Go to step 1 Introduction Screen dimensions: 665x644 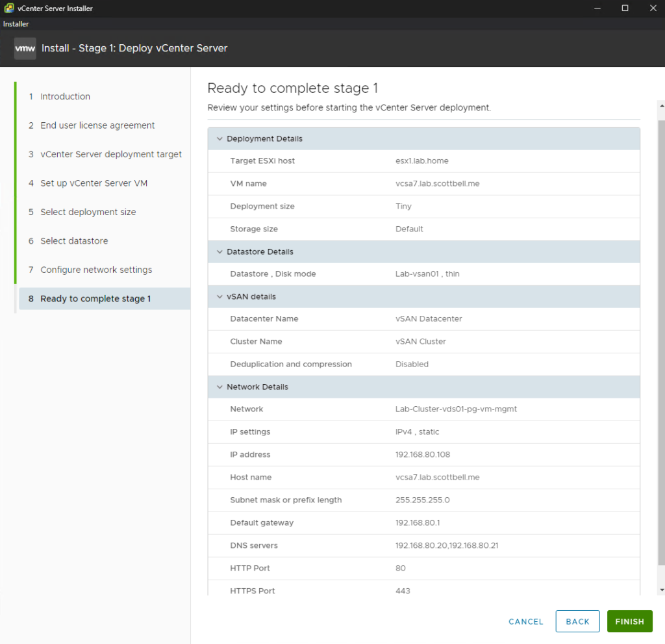point(65,97)
